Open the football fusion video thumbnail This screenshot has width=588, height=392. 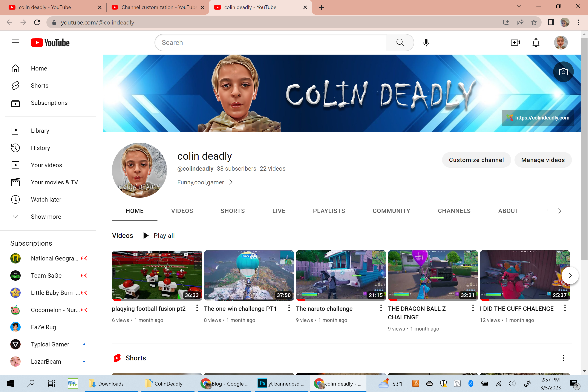tap(157, 275)
